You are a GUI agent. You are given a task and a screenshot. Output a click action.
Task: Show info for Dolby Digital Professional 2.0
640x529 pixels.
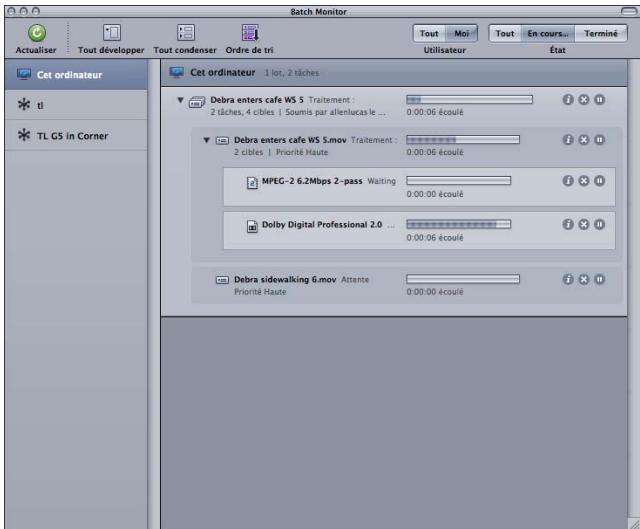point(568,224)
